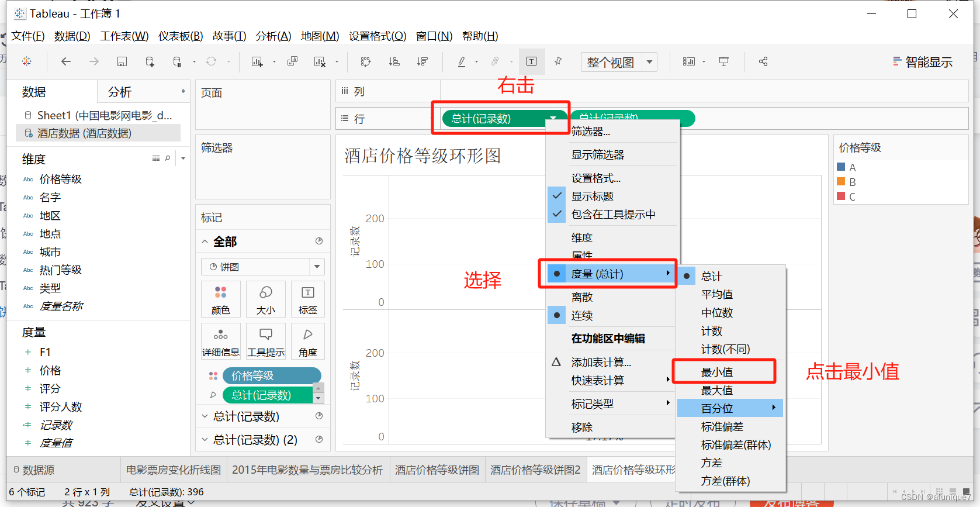Click the 智能显示 Show Me button
This screenshot has height=507, width=980.
(923, 62)
